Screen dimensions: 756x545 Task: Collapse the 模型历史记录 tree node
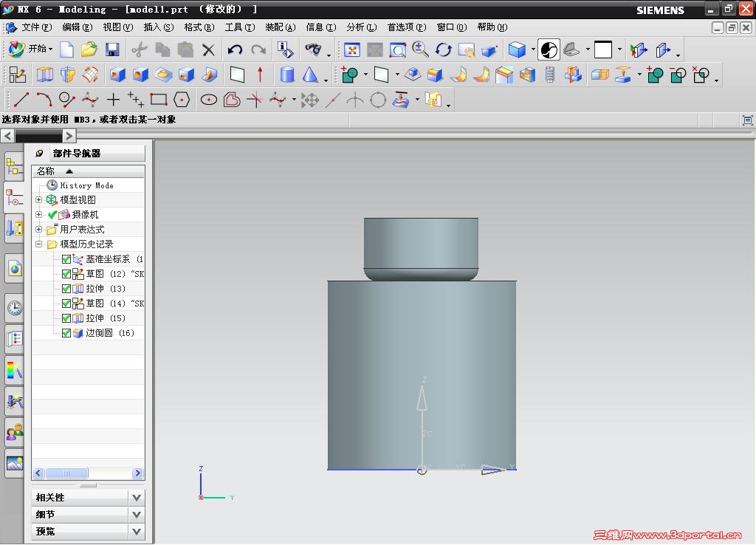coord(39,244)
